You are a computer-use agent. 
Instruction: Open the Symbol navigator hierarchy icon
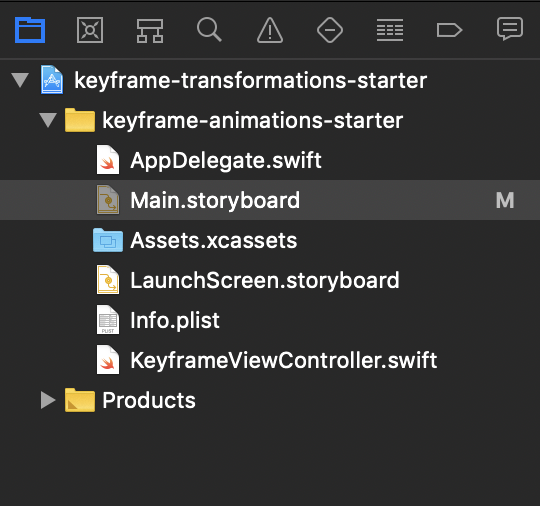click(x=150, y=31)
